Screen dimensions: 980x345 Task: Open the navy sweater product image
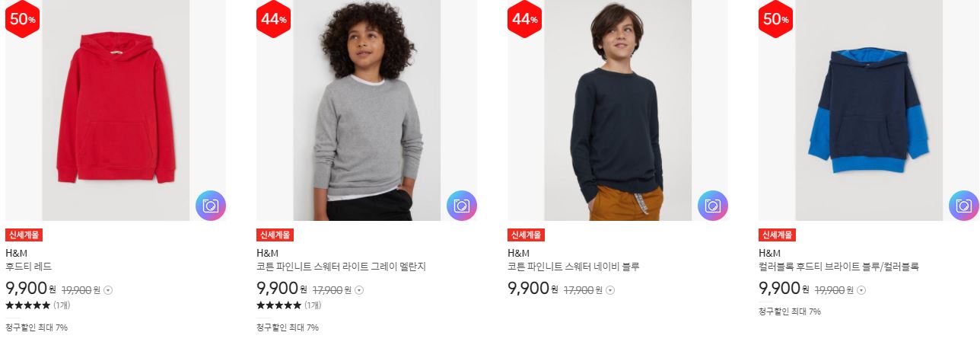(x=618, y=110)
